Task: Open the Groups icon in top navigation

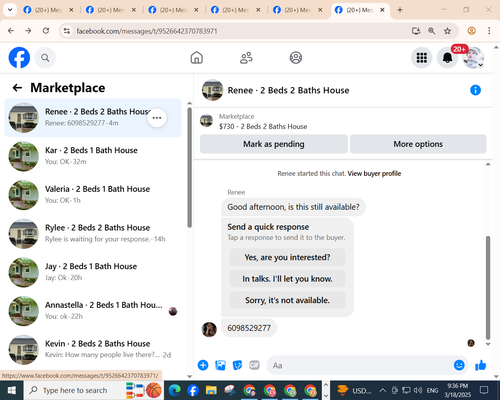Action: [x=296, y=58]
